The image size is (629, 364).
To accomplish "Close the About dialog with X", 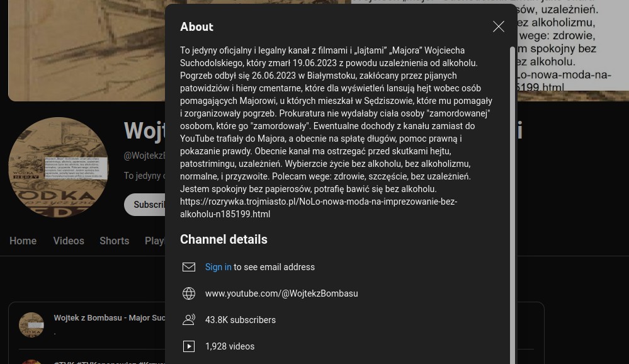I will point(499,26).
